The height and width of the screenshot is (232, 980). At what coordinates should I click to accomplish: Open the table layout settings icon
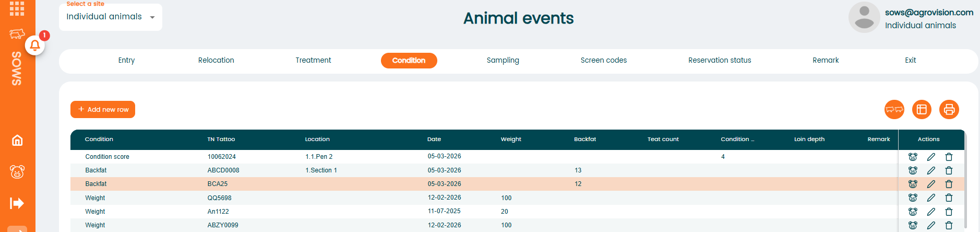pos(922,109)
